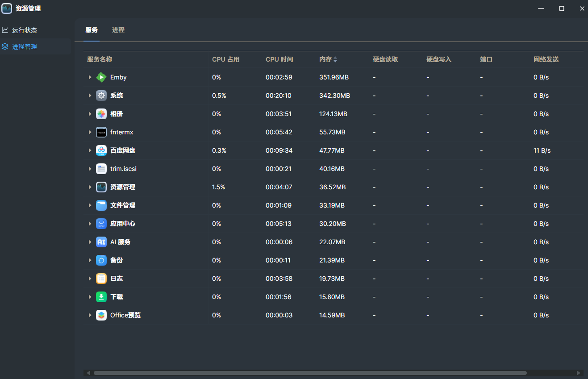This screenshot has height=379, width=588.
Task: Sort by 内存 using the sort arrows
Action: pyautogui.click(x=335, y=59)
